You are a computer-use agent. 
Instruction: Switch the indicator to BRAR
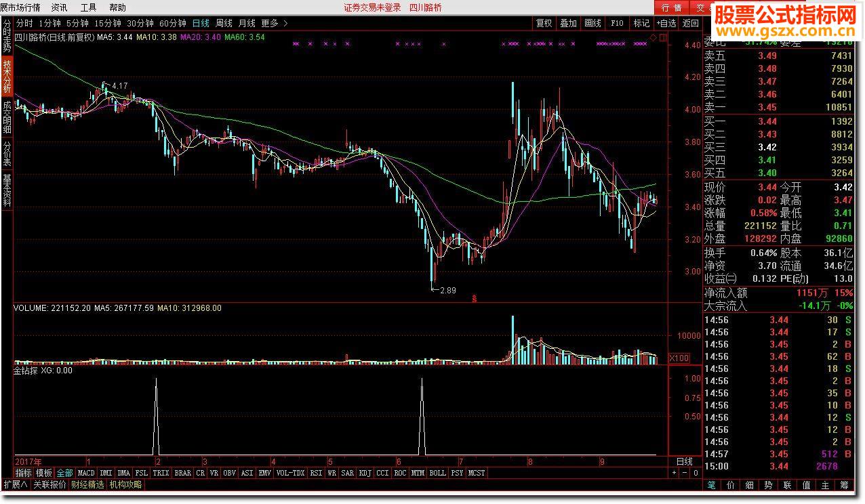click(x=183, y=473)
